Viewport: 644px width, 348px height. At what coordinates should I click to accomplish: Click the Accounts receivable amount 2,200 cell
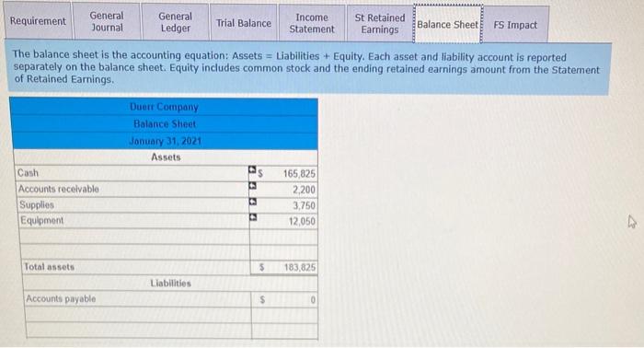287,190
